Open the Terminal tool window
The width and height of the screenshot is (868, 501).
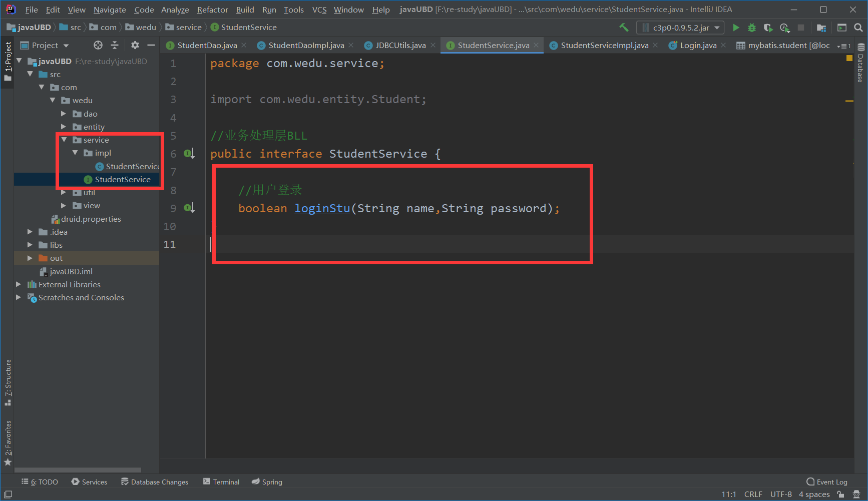point(221,482)
